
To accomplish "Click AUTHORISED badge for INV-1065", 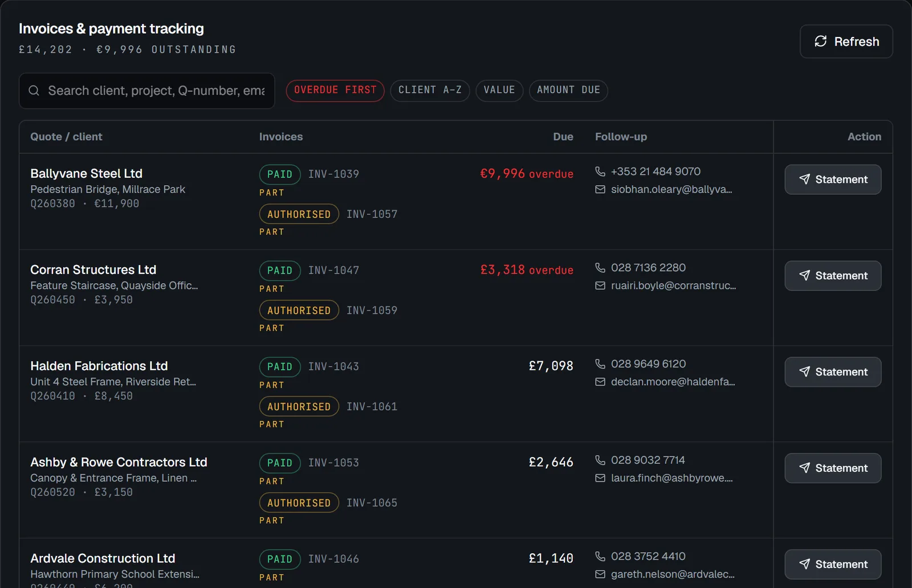I will tap(299, 503).
